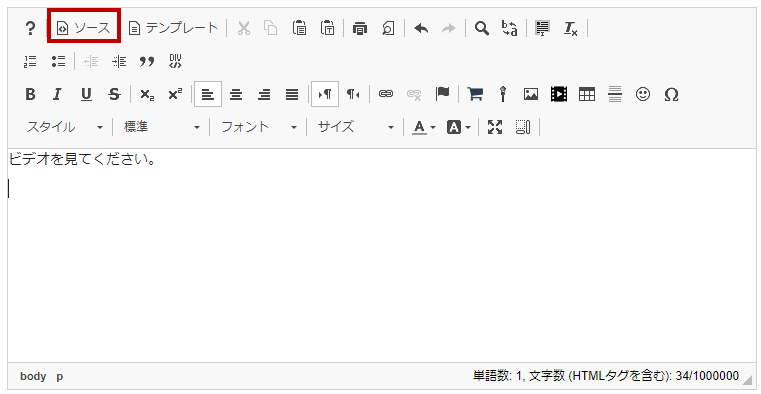Open the background color picker

[459, 127]
